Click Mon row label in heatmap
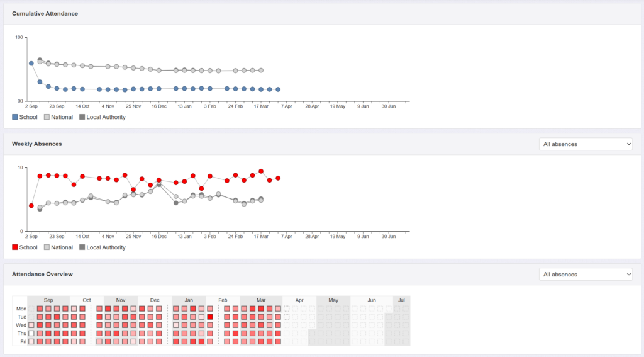Image resolution: width=644 pixels, height=357 pixels. [21, 309]
